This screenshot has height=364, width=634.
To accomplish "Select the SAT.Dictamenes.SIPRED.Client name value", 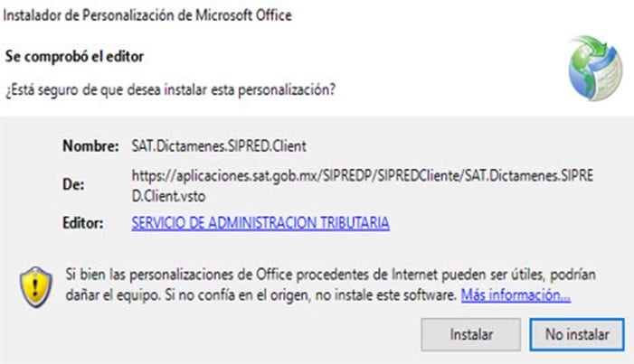I will pos(219,145).
